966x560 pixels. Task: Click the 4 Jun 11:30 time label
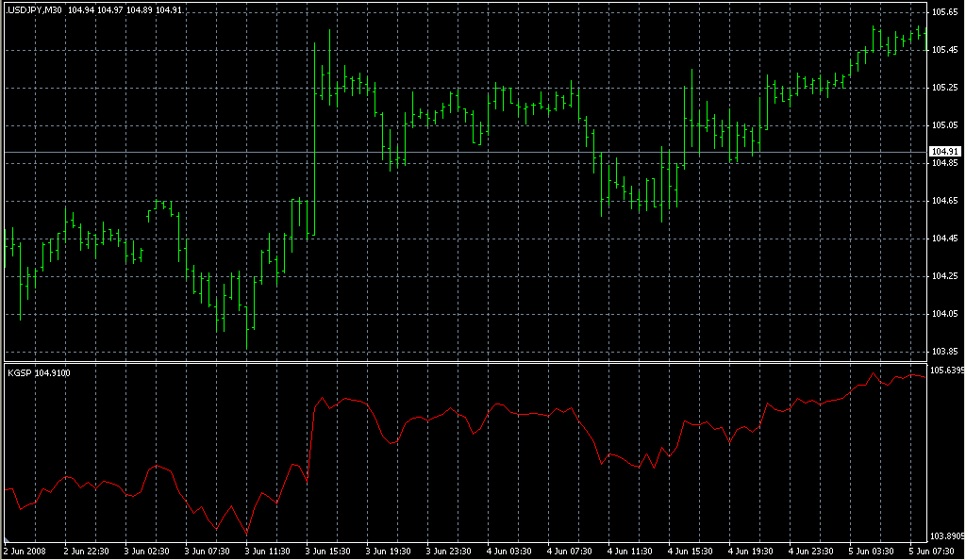click(x=630, y=551)
